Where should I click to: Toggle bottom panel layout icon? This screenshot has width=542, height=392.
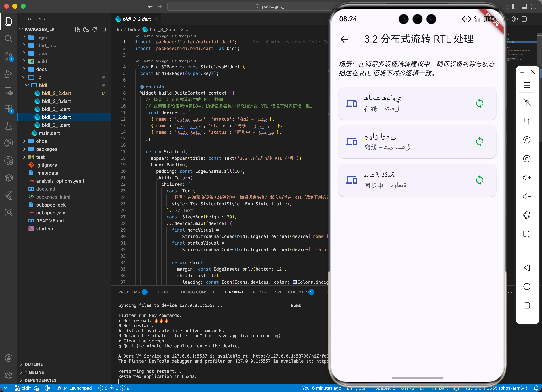[524, 7]
